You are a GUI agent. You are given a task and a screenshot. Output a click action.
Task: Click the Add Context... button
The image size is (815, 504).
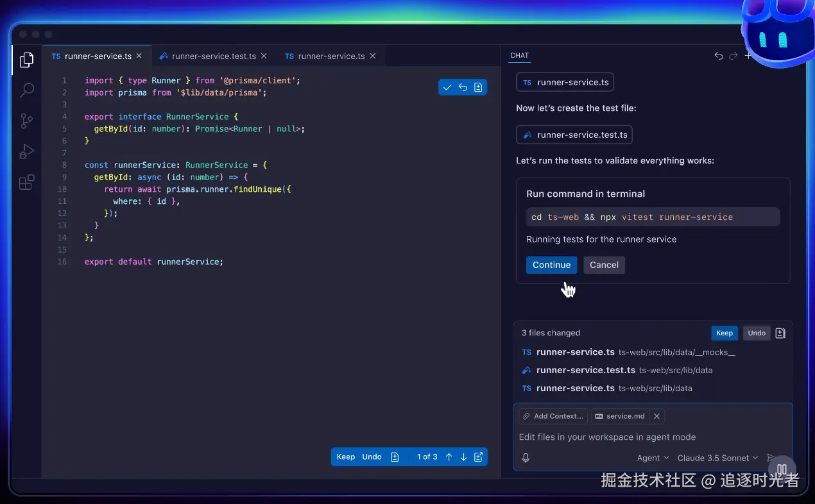click(553, 416)
